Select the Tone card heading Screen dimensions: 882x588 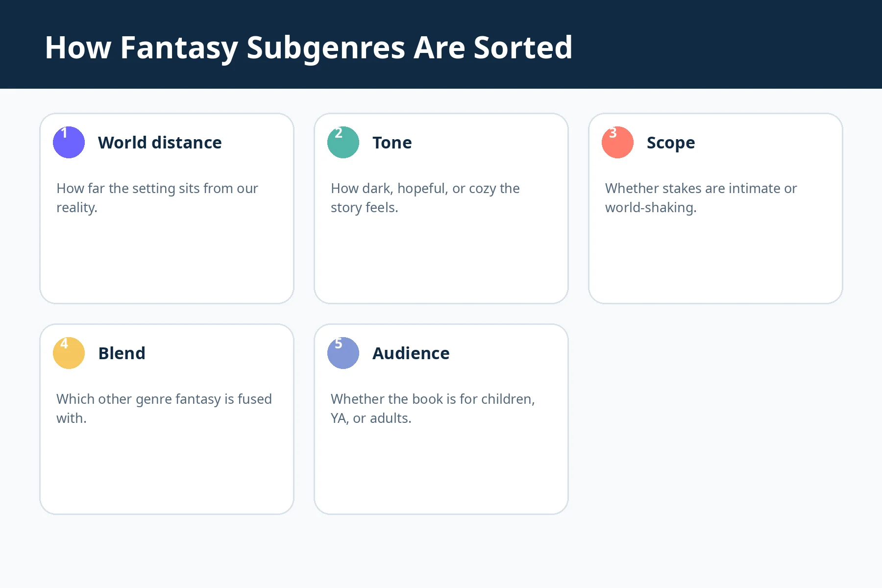392,143
